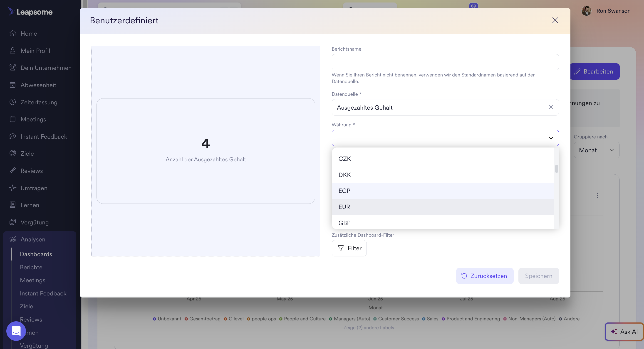Click Zeige (2) andere Labels link
This screenshot has width=644, height=349.
point(369,327)
